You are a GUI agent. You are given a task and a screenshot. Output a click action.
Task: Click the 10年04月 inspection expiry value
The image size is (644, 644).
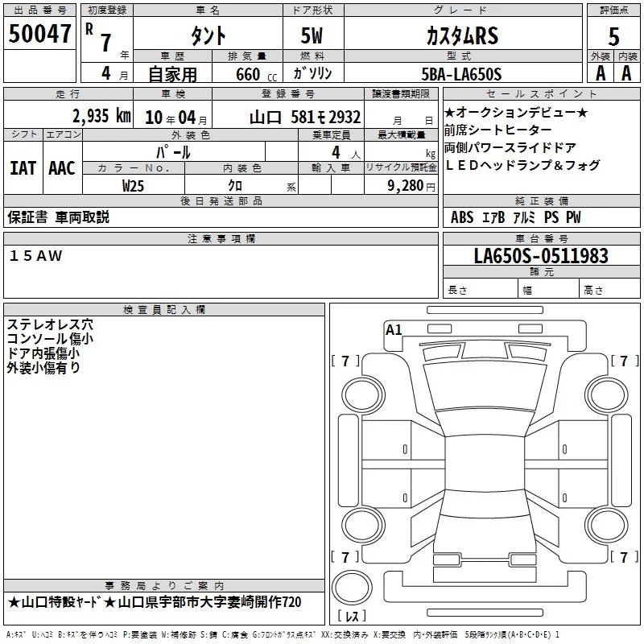pyautogui.click(x=176, y=118)
